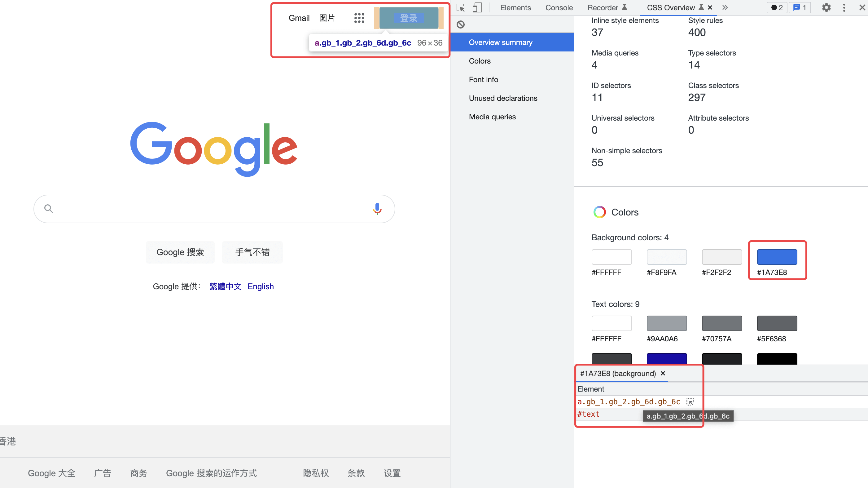The image size is (868, 488).
Task: Click the error counter showing 2
Action: click(777, 7)
